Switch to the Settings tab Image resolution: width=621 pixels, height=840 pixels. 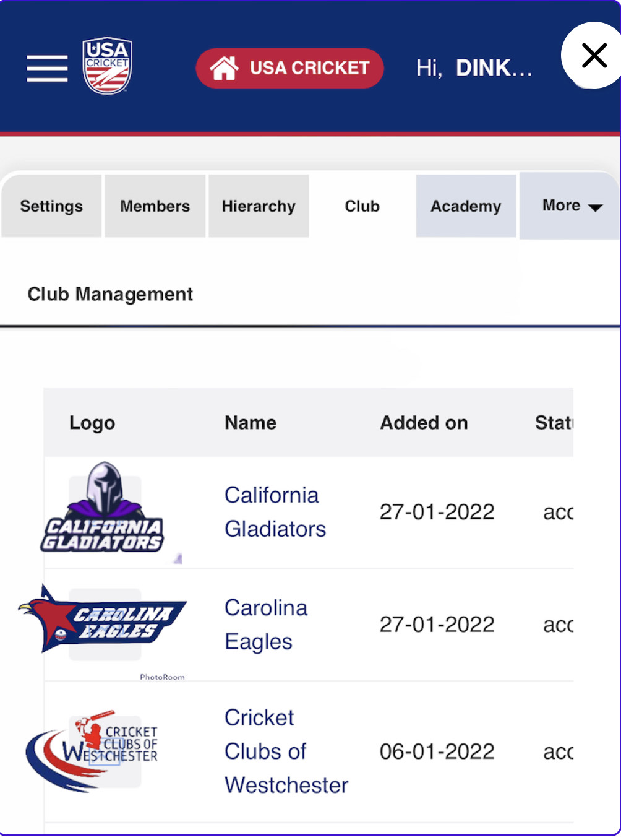pos(51,206)
